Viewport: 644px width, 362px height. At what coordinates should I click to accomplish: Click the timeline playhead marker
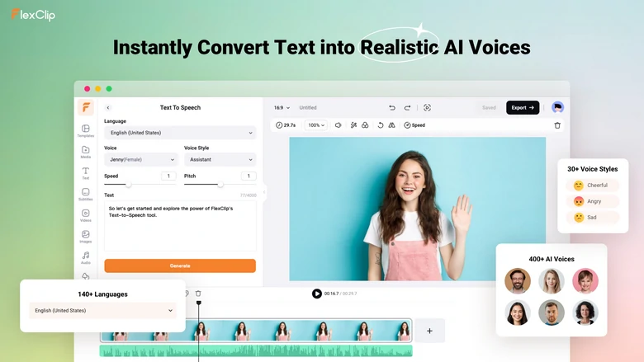pyautogui.click(x=199, y=303)
